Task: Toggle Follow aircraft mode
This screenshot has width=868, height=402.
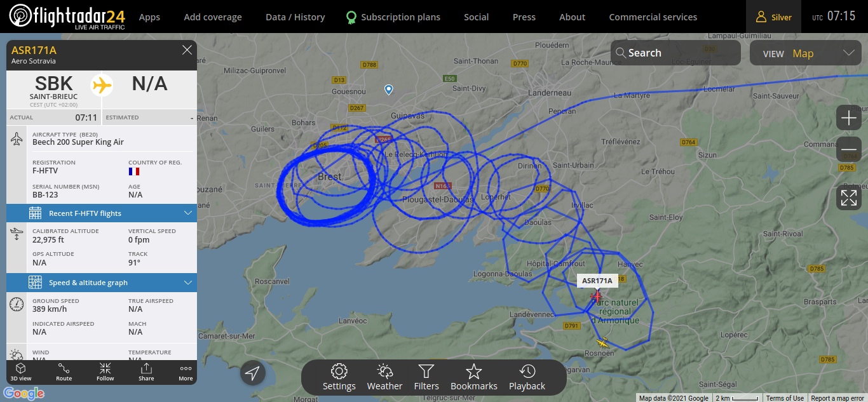Action: (105, 372)
